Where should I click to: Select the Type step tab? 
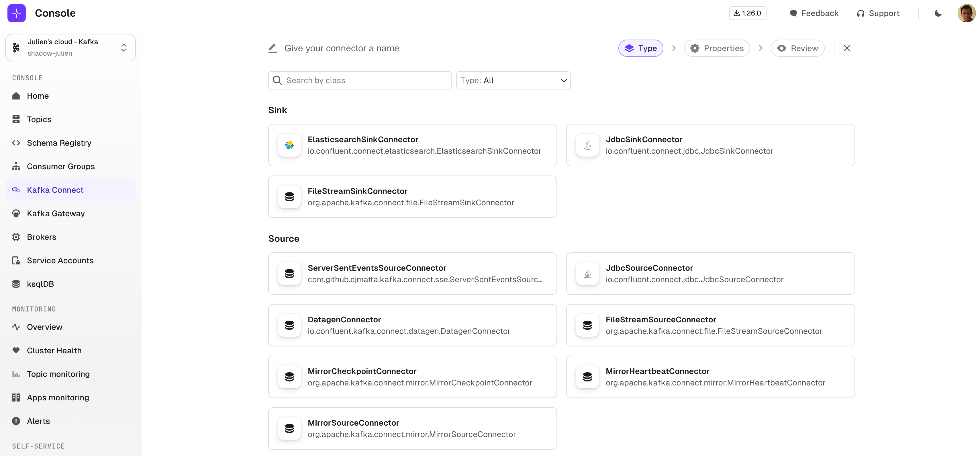coord(641,48)
